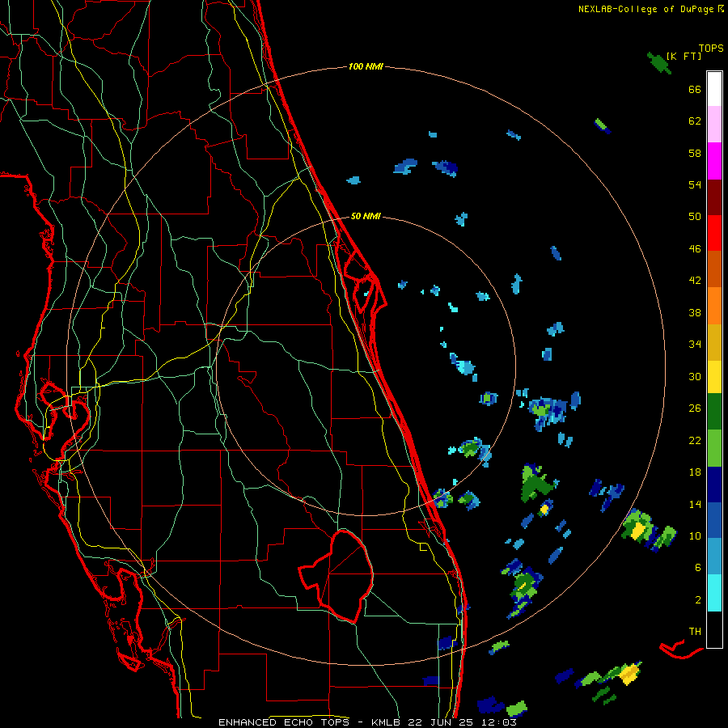Select the "46" value on the scale
Image resolution: width=728 pixels, height=728 pixels.
[695, 249]
